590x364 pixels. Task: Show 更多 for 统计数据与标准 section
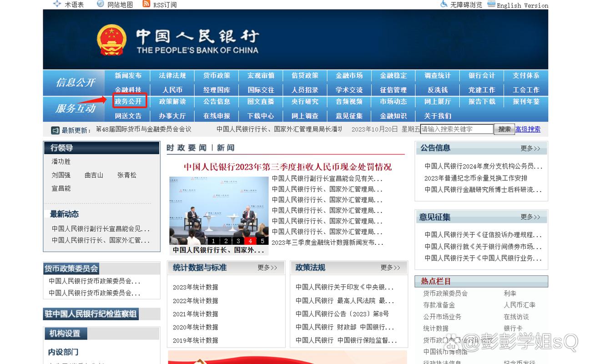pos(267,268)
